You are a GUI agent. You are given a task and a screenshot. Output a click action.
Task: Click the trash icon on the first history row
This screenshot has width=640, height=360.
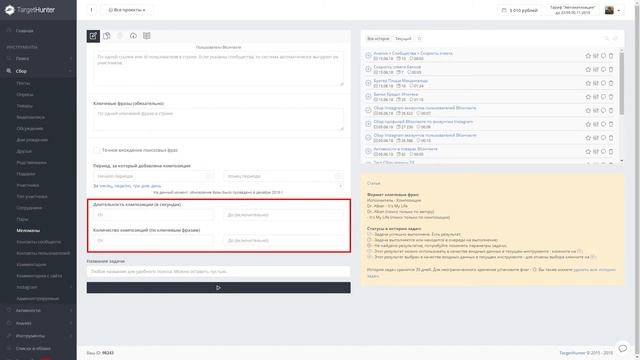click(611, 56)
